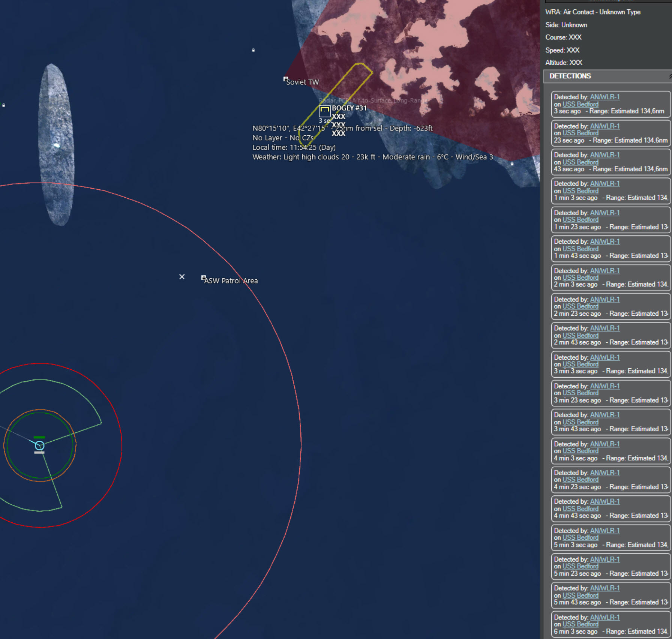Click the 'BOGEY #31' map label
The image size is (672, 639).
[349, 108]
